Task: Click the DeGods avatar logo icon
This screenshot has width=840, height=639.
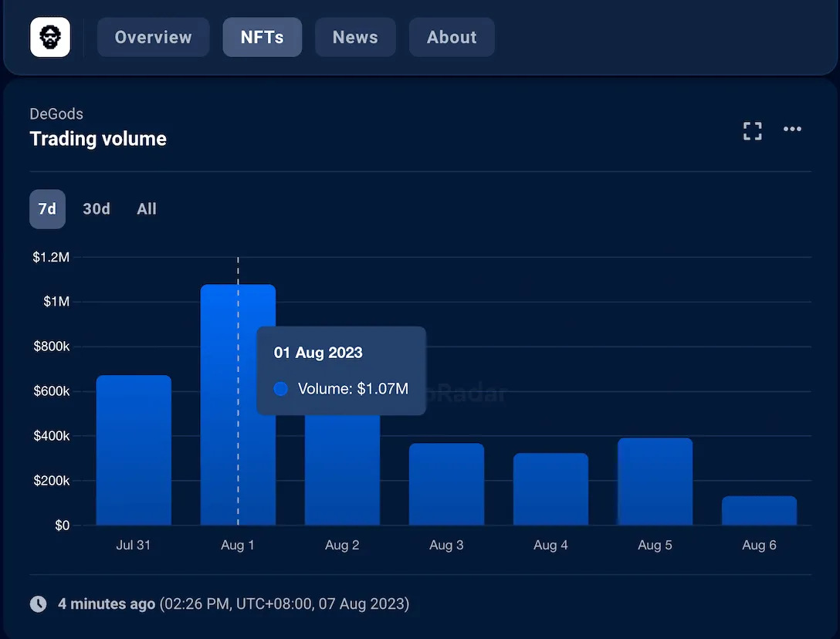Action: click(x=50, y=37)
